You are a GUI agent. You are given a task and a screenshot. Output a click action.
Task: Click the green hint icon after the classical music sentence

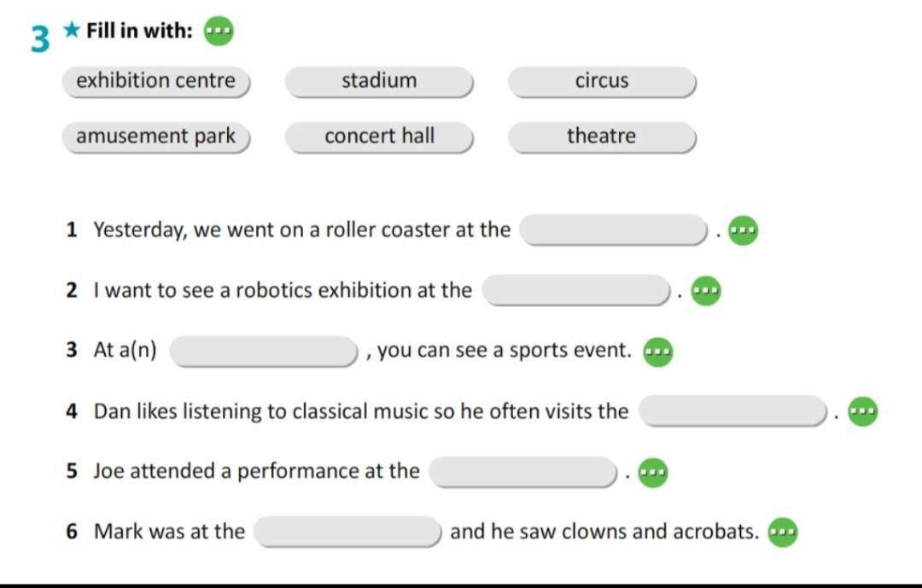point(862,411)
